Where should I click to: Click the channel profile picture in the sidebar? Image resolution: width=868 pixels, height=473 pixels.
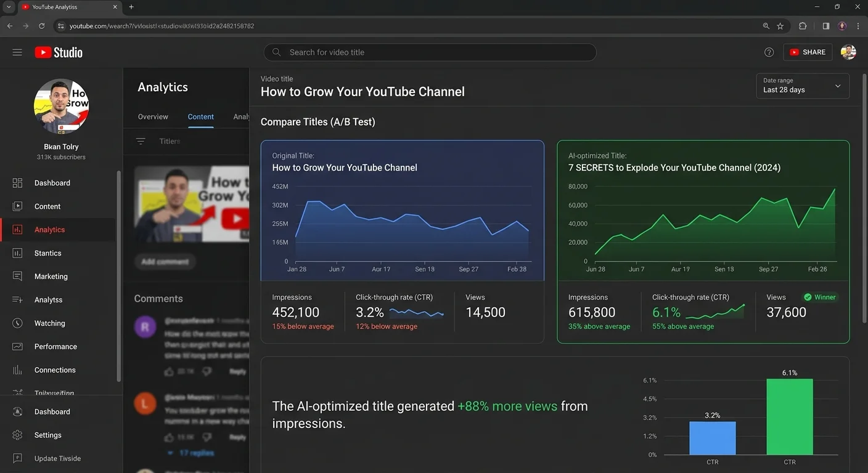tap(62, 107)
